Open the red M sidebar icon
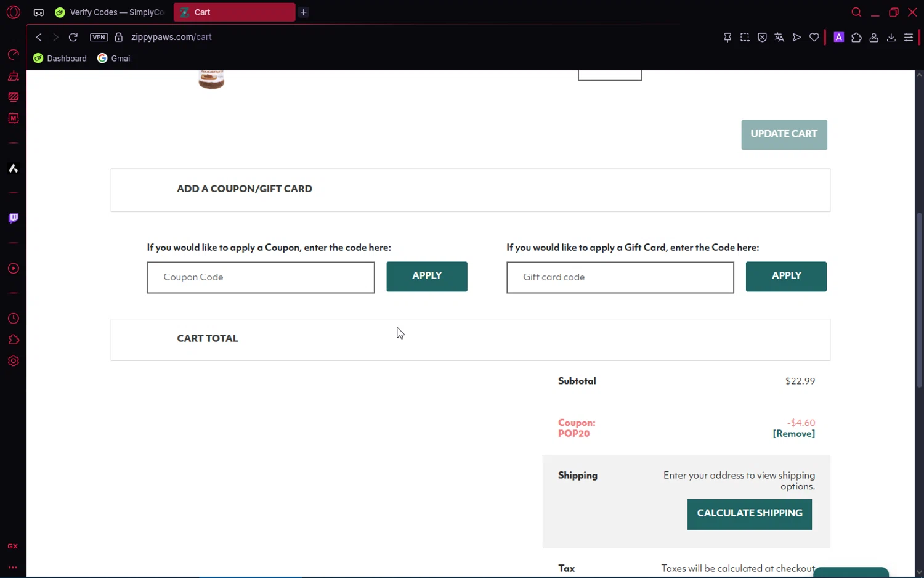The height and width of the screenshot is (578, 924). click(x=13, y=118)
